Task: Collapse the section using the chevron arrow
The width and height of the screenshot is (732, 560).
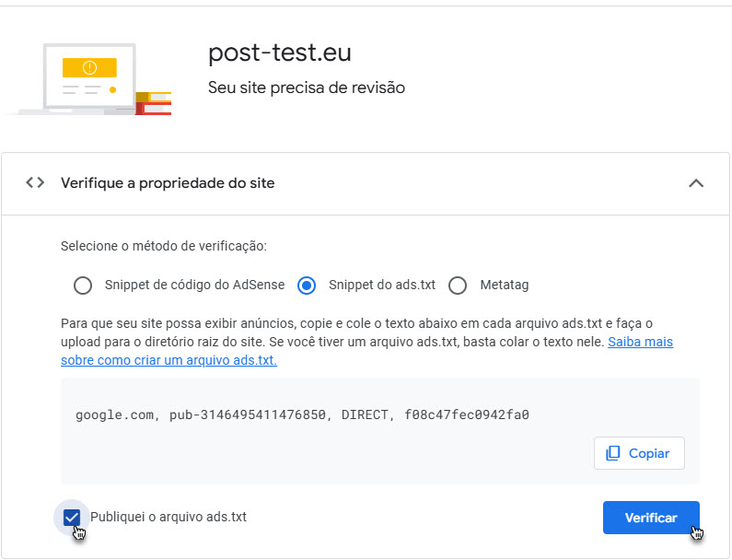Action: [x=696, y=183]
